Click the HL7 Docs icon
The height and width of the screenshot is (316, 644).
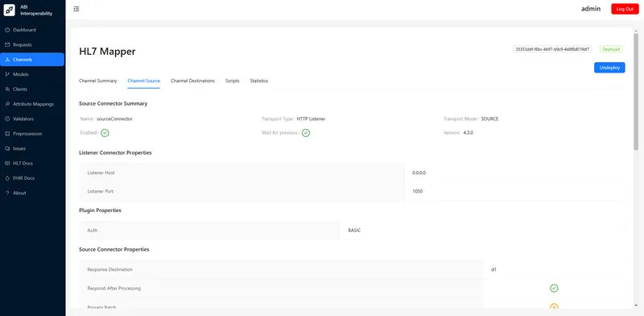7,164
